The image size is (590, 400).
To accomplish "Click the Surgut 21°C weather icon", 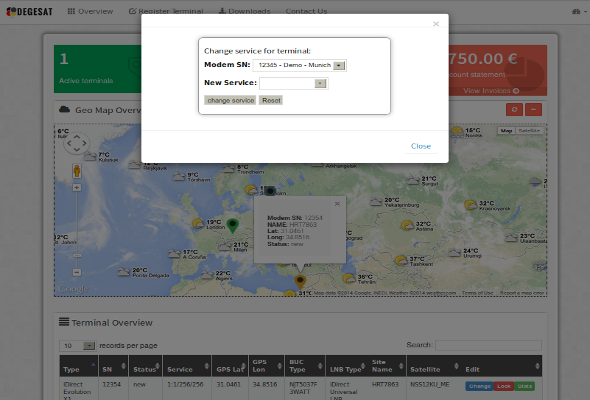I will click(x=413, y=181).
